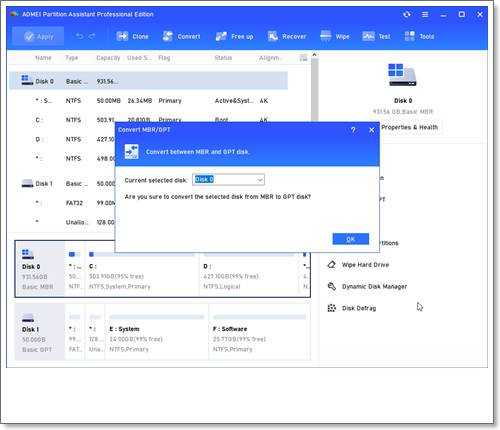Screen dimensions: 500x430
Task: Open the Tools menu
Action: point(419,36)
